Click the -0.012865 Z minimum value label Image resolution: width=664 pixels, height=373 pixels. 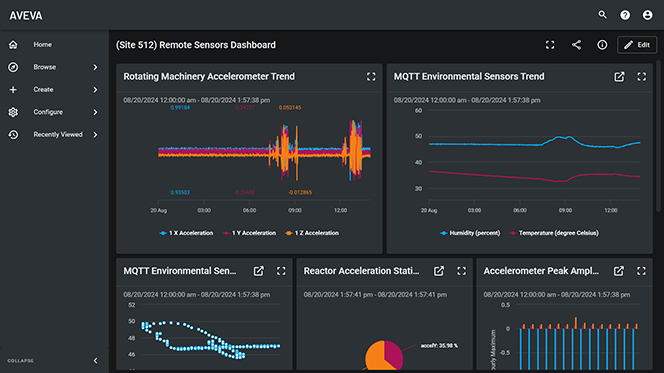click(300, 192)
